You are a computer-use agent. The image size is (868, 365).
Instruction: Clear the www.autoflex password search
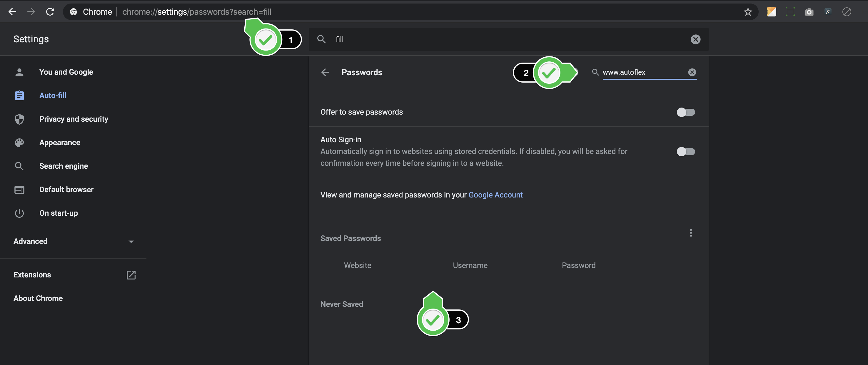pyautogui.click(x=692, y=72)
